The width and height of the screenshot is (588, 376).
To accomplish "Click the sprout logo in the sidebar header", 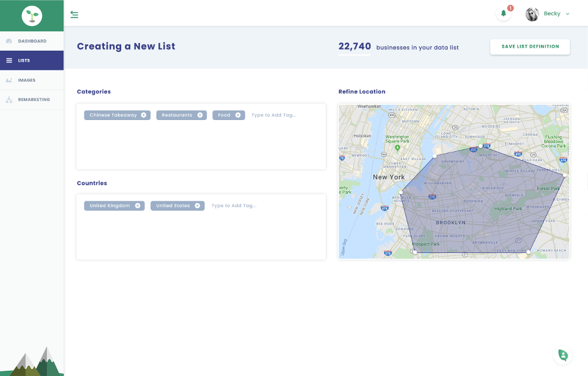I will 32,16.
